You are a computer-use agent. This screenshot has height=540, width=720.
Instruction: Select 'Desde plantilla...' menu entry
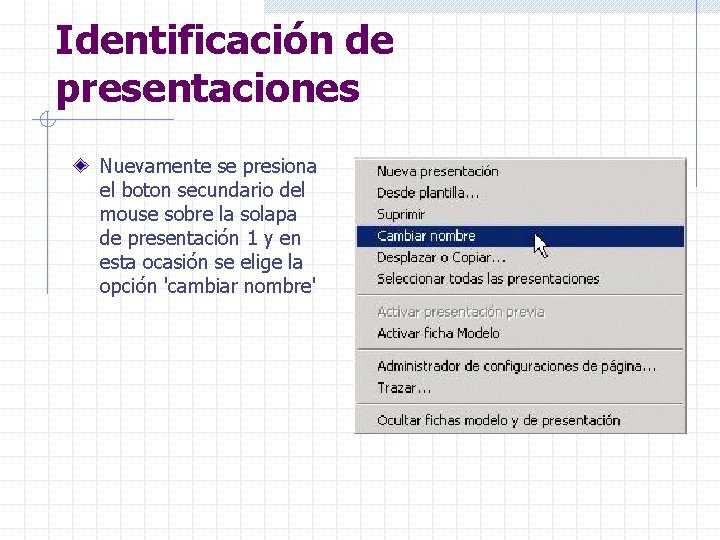pos(520,193)
